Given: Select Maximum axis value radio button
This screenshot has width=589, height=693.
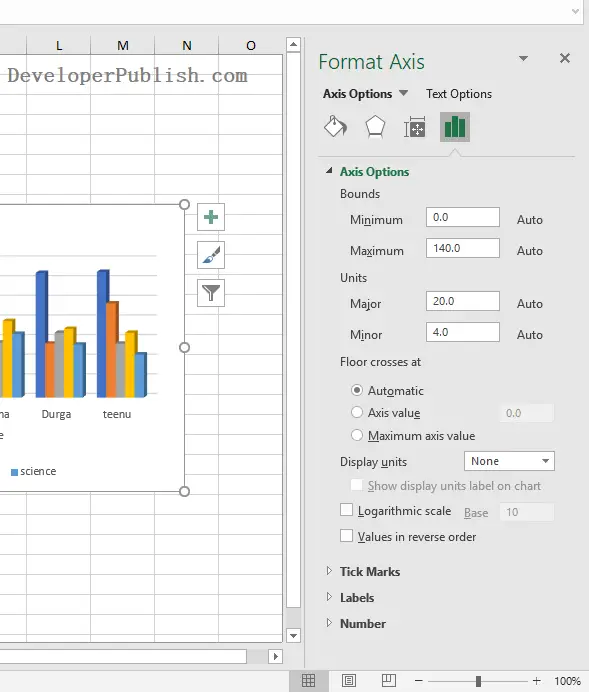Looking at the screenshot, I should (357, 435).
